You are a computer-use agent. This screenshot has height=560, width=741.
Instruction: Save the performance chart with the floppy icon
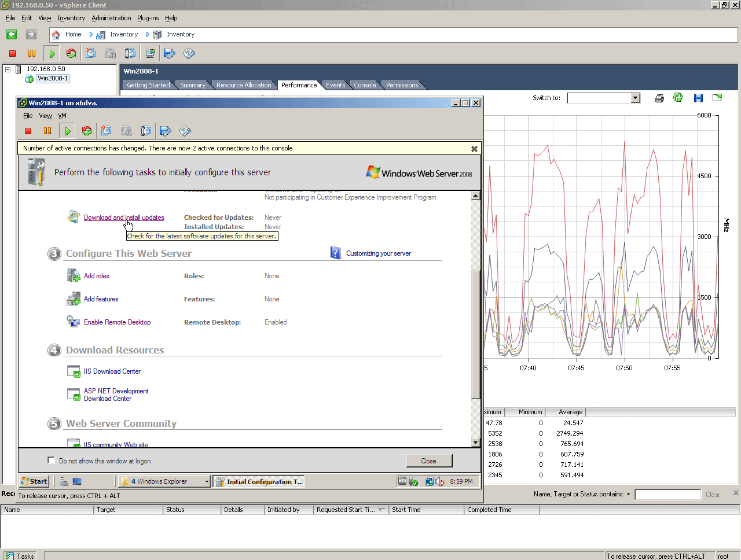[x=698, y=98]
